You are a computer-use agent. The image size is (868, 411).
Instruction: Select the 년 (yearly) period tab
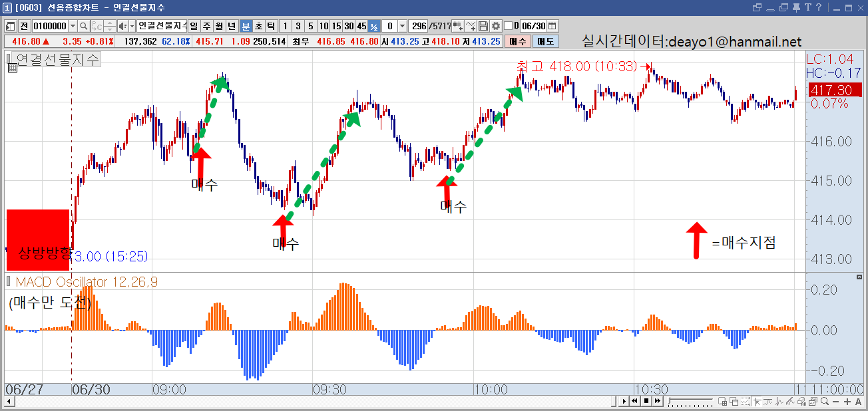pos(232,26)
